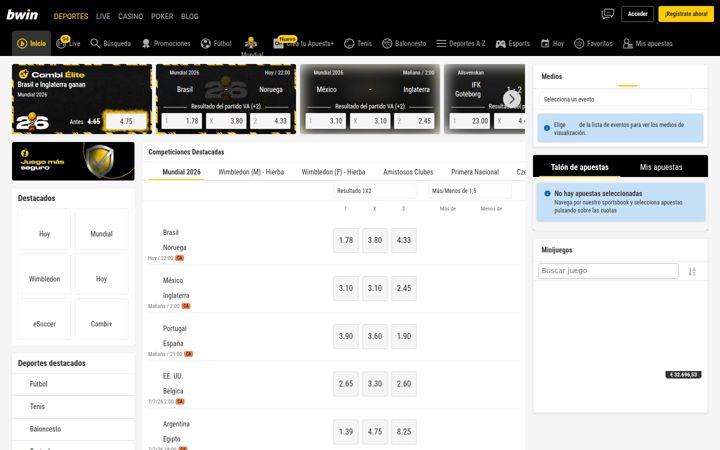Open the Combi+ tile in Destacados

click(101, 319)
